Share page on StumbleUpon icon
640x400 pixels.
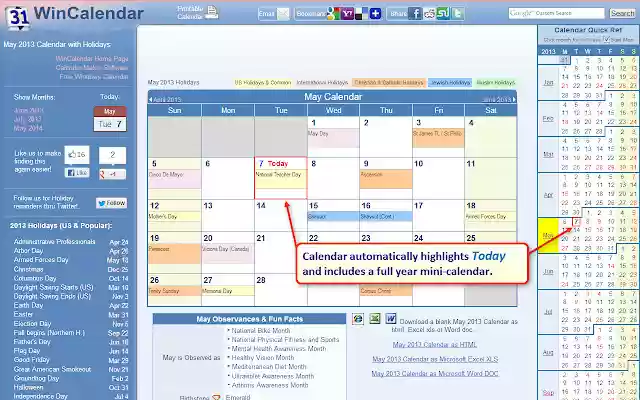point(443,13)
